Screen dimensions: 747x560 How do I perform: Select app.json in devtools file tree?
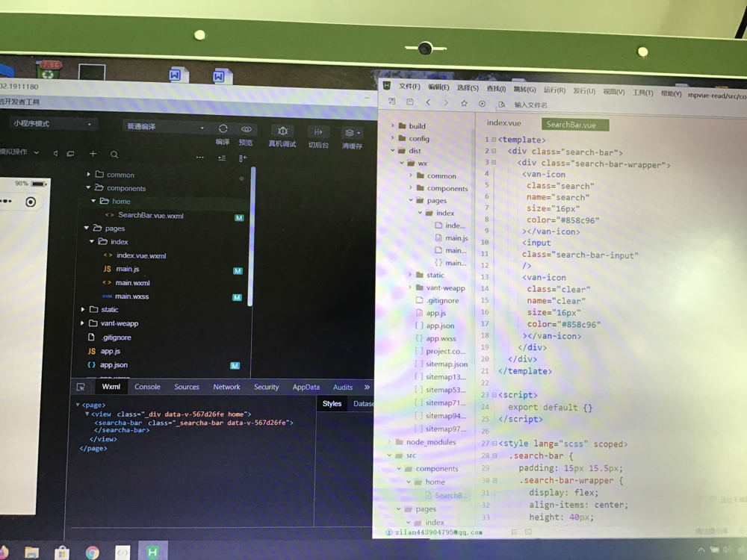point(114,365)
